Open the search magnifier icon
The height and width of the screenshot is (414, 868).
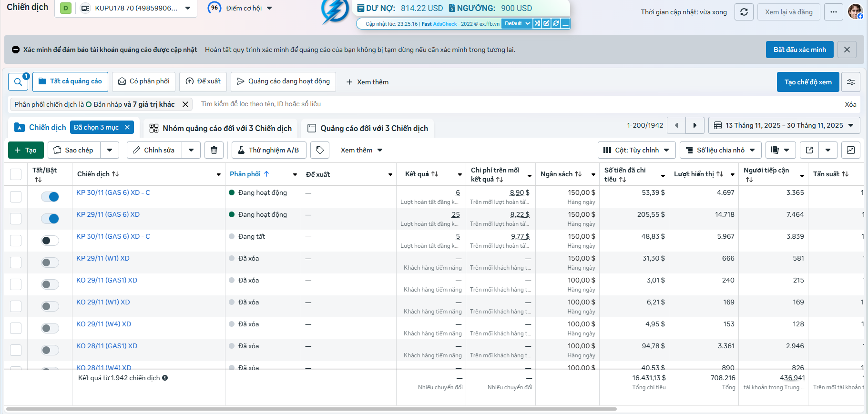[18, 81]
